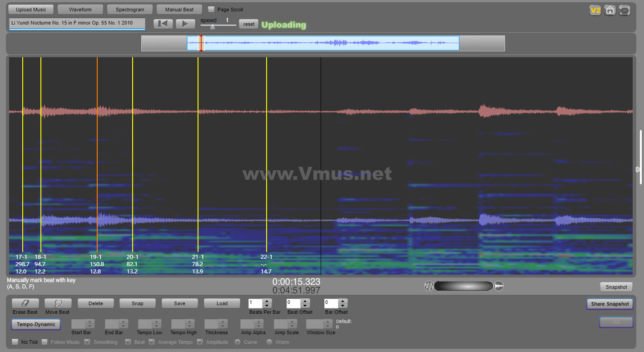644x352 pixels.
Task: Toggle fullscreen view icon
Action: pyautogui.click(x=625, y=10)
